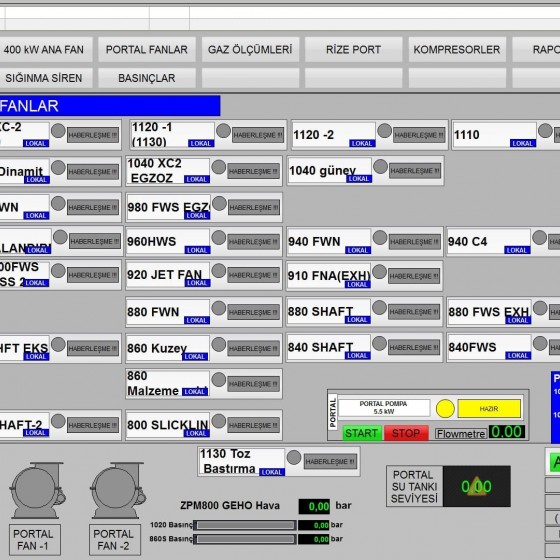This screenshot has height=560, width=560.
Task: Click HABERLEŞME alarm of 1130 Toz Bastırma
Action: click(x=330, y=462)
